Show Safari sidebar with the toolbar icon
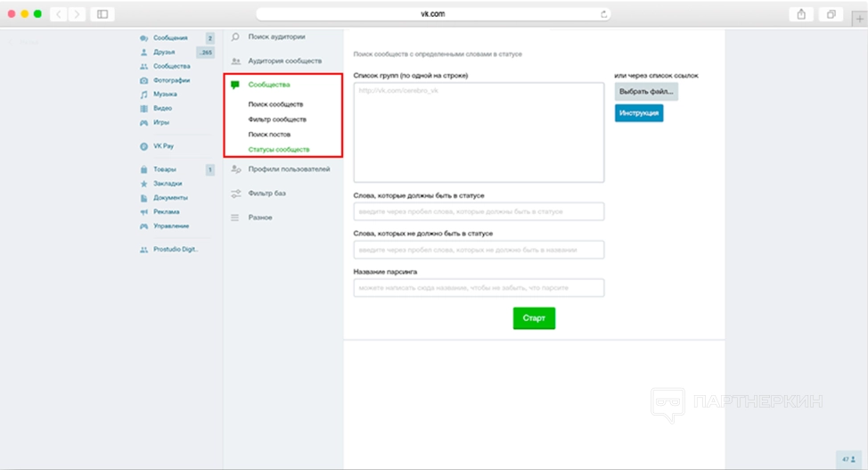The height and width of the screenshot is (470, 868). tap(102, 14)
